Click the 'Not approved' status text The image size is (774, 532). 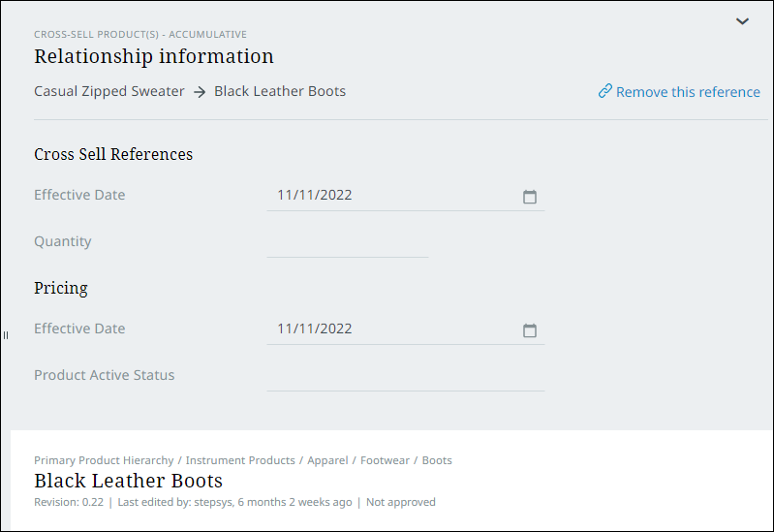pos(400,502)
